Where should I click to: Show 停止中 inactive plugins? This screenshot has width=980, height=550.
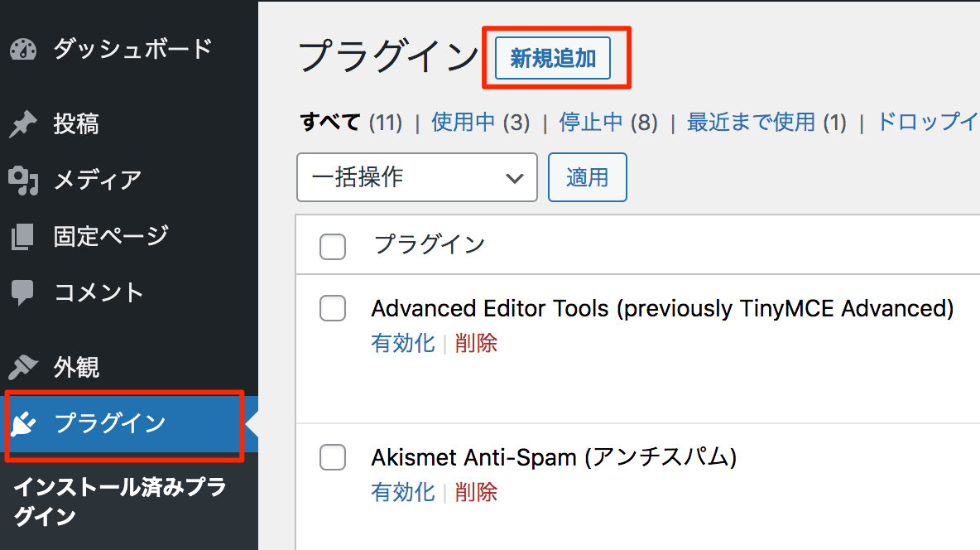pyautogui.click(x=590, y=123)
